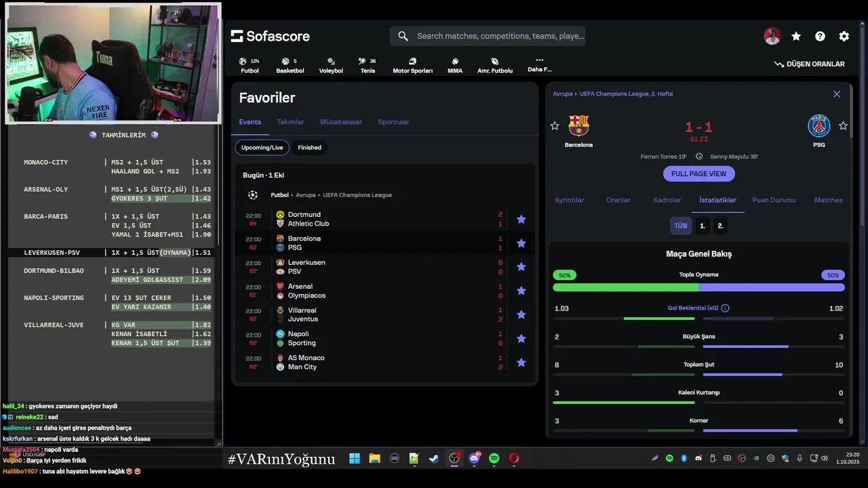Switch to the Müsabakalar tab
Screen dimensions: 868x488
pyautogui.click(x=341, y=122)
